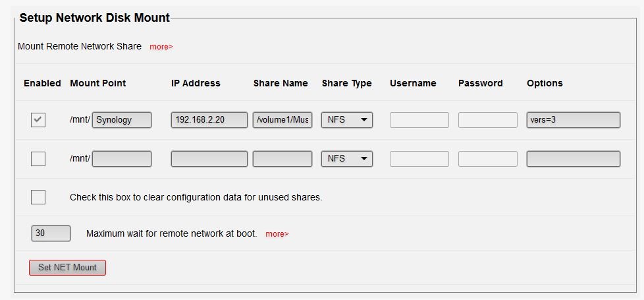Open 'more>' link beside Mount Remote Network Share

161,47
